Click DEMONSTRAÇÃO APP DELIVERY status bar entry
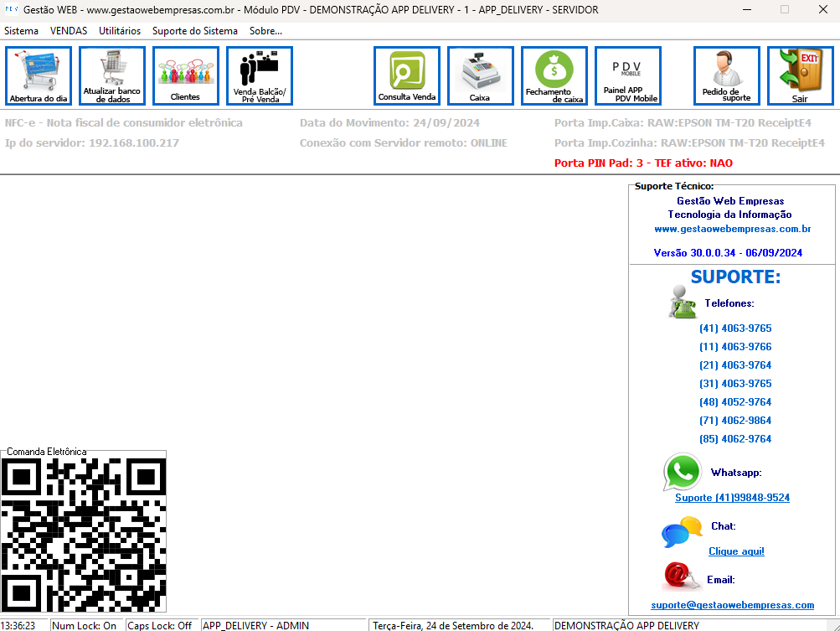The image size is (840, 631). pos(626,626)
